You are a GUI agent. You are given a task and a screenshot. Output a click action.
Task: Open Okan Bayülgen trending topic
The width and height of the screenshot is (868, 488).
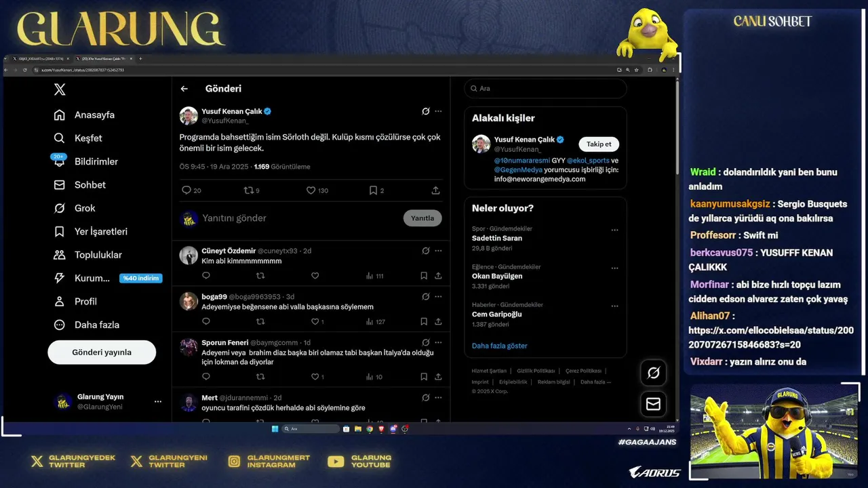(497, 277)
